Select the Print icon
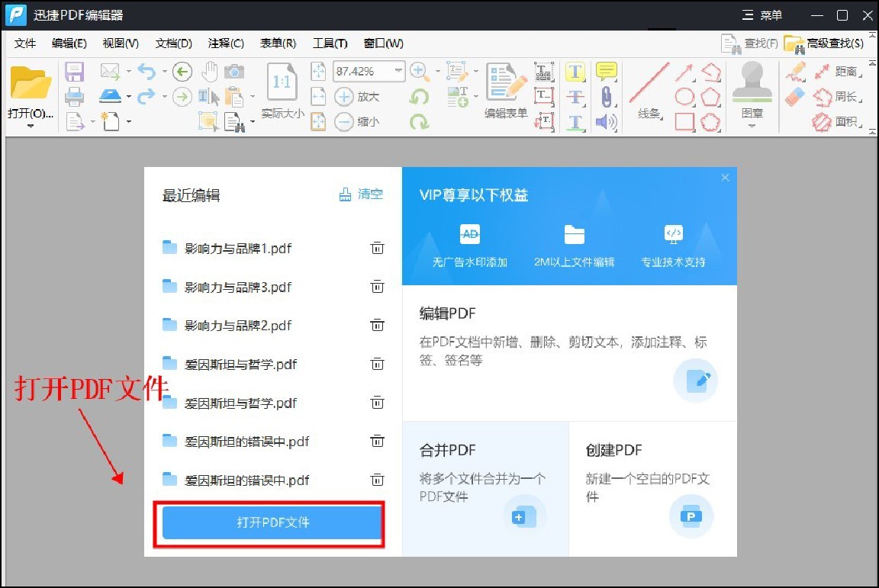The width and height of the screenshot is (879, 588). pos(74,97)
